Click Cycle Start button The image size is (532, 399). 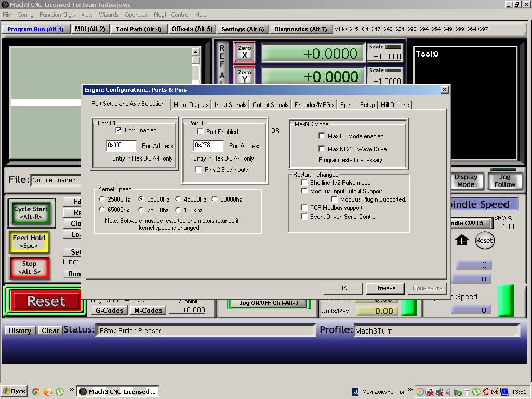31,212
